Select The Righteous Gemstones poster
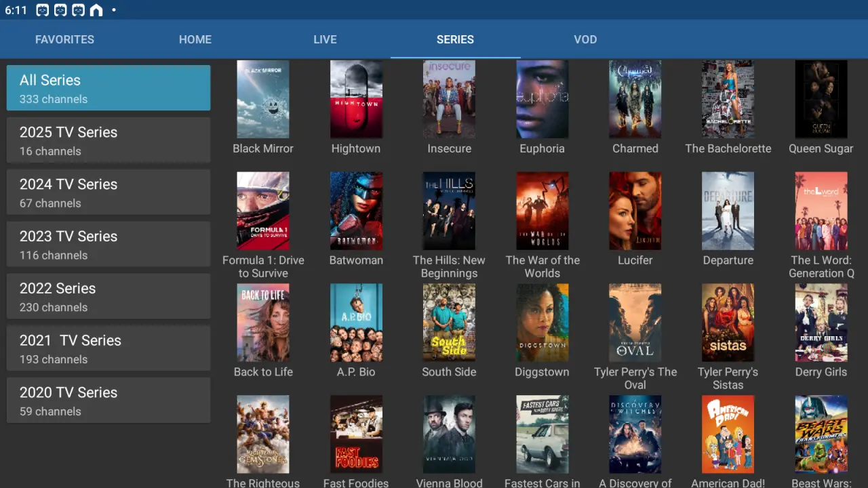The width and height of the screenshot is (868, 488). [263, 434]
